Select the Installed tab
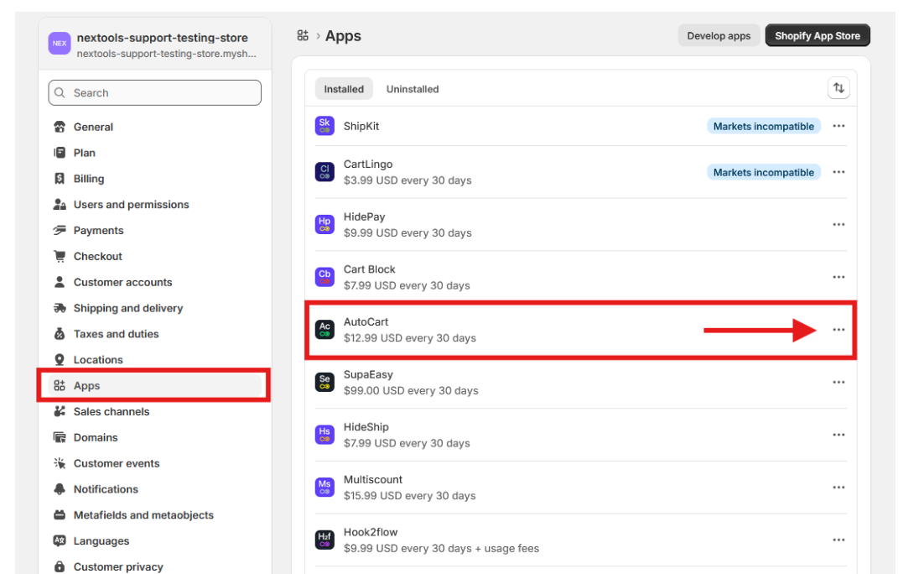The image size is (924, 574). 344,89
